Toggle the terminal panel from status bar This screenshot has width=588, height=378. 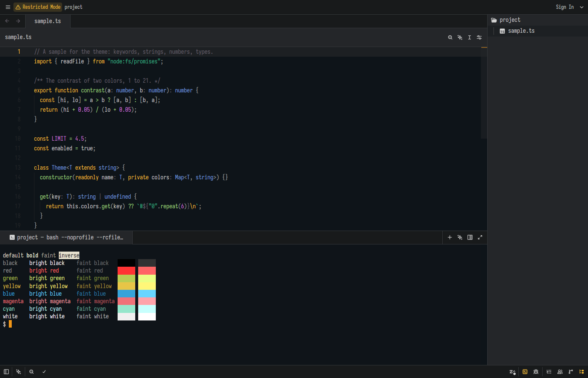pos(525,372)
